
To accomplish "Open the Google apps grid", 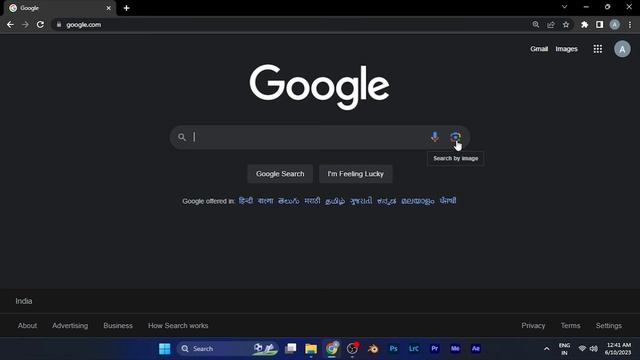I will pos(598,49).
